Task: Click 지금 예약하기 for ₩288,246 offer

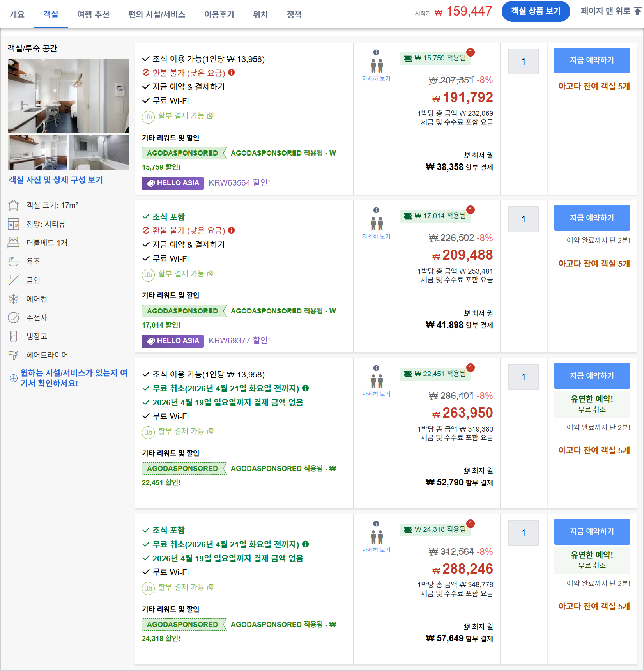Action: tap(592, 531)
